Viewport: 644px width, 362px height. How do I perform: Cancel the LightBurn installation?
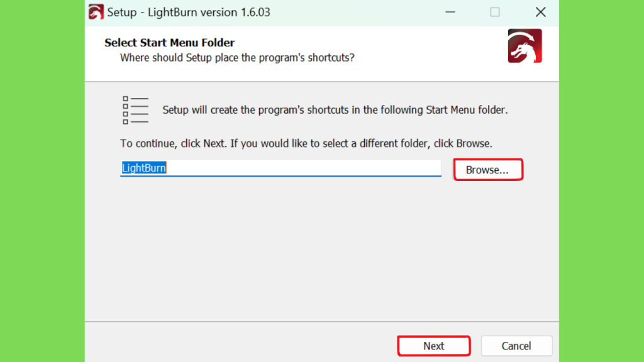pos(516,346)
